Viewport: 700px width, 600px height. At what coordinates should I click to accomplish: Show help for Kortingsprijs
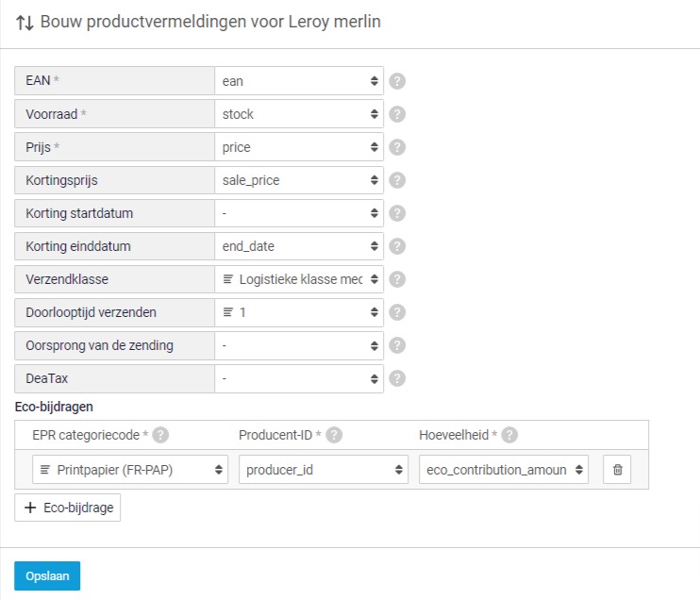tap(397, 180)
